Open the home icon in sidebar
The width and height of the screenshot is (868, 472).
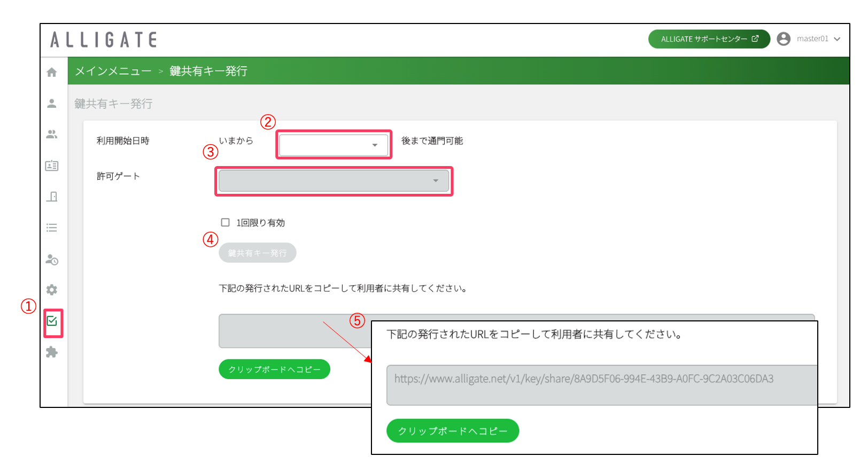pos(52,72)
